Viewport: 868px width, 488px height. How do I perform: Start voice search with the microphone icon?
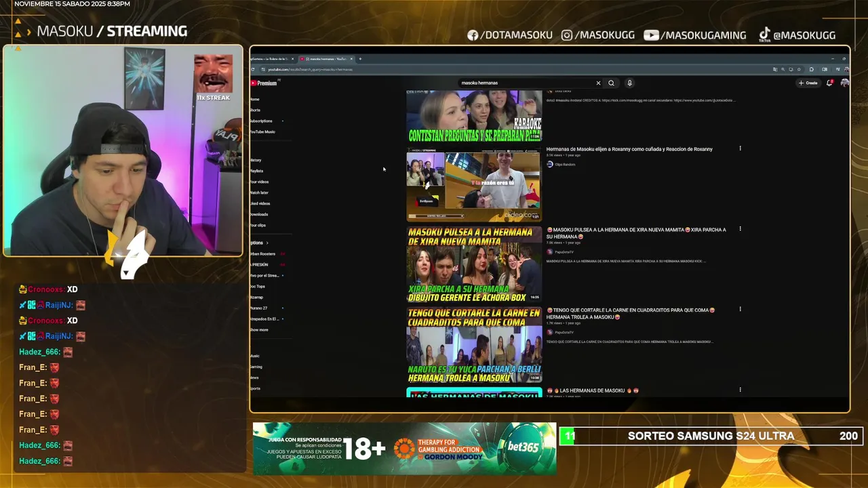[x=629, y=83]
